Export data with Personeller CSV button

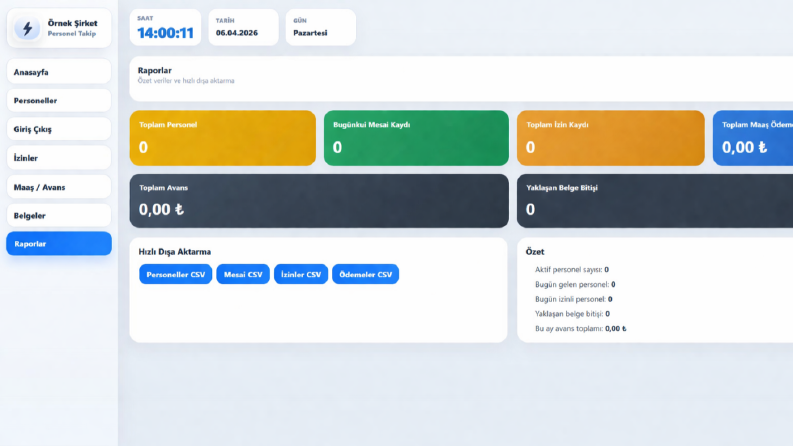pos(175,275)
